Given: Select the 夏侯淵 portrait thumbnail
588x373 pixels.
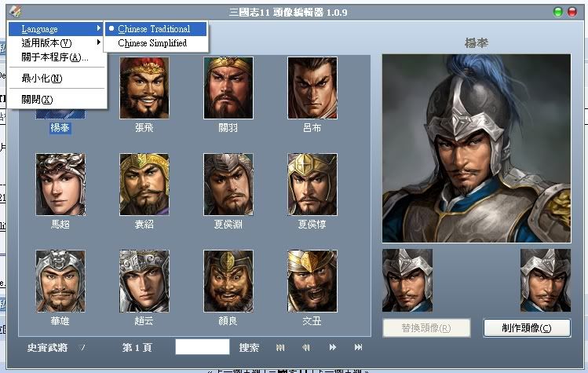Looking at the screenshot, I should (228, 185).
